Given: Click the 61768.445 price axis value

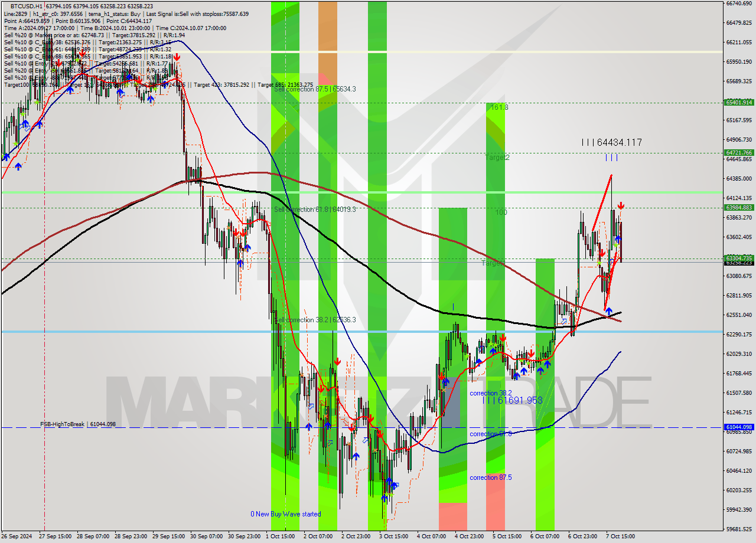Looking at the screenshot, I should tap(738, 374).
